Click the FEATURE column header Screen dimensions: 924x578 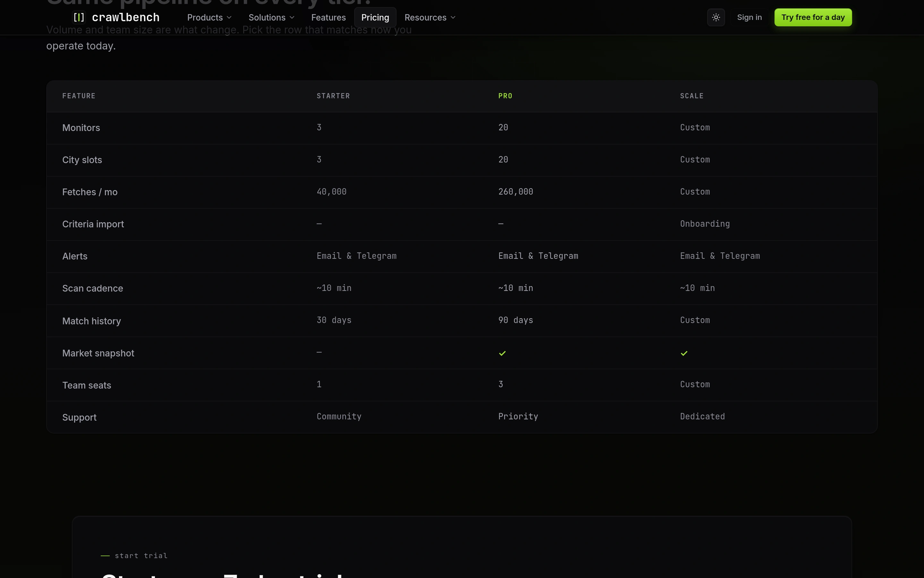(79, 96)
